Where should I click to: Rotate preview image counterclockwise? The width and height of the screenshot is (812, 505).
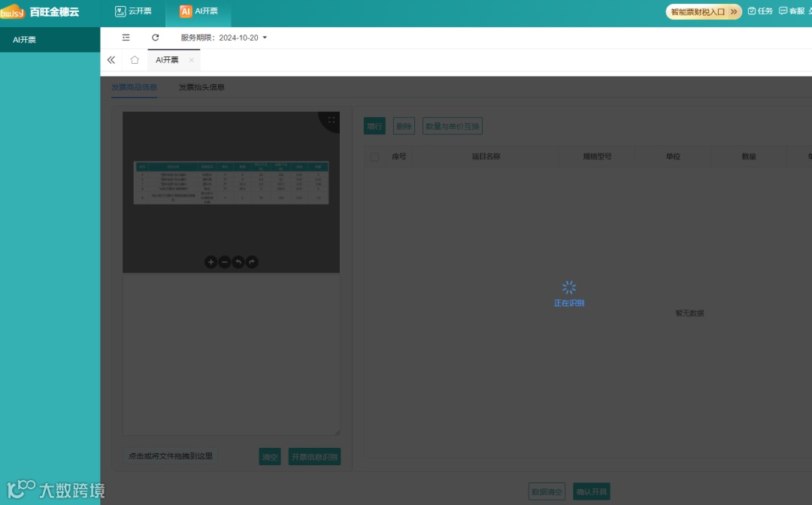tap(238, 262)
